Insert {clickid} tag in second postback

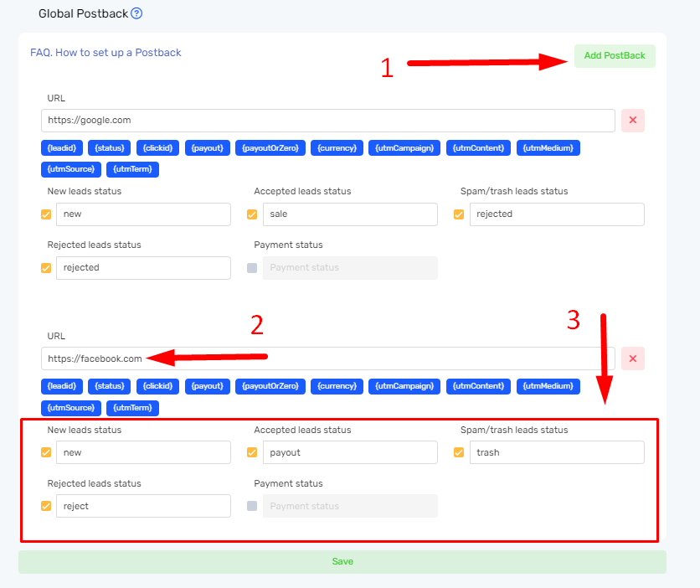tap(157, 386)
